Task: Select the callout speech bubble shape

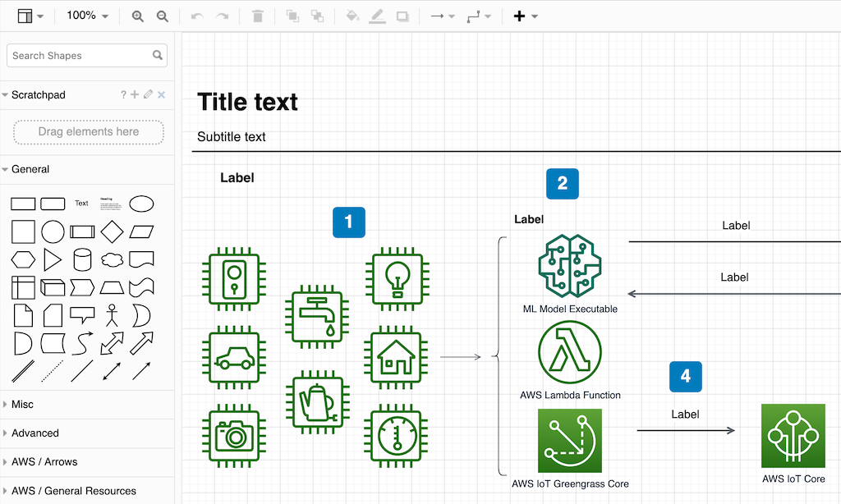Action: click(x=82, y=315)
